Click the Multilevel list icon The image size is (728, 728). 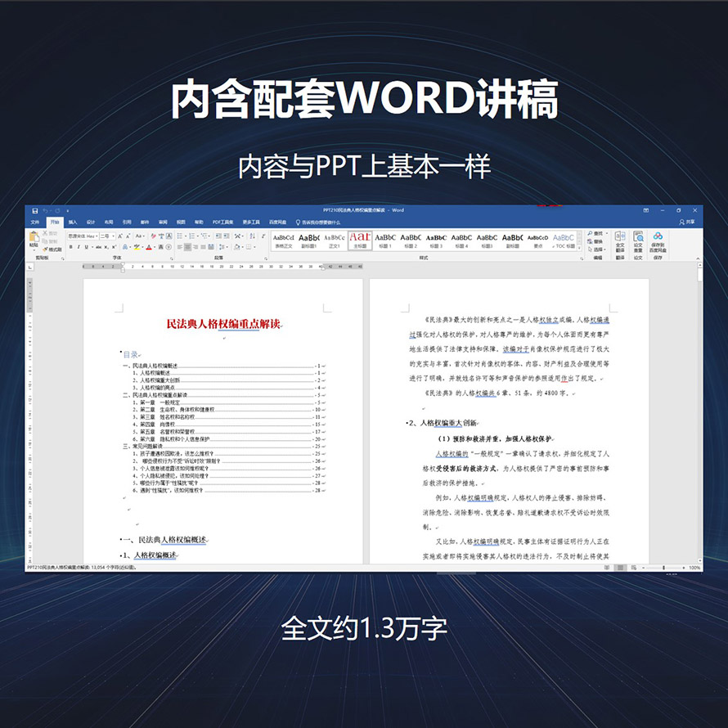click(204, 236)
